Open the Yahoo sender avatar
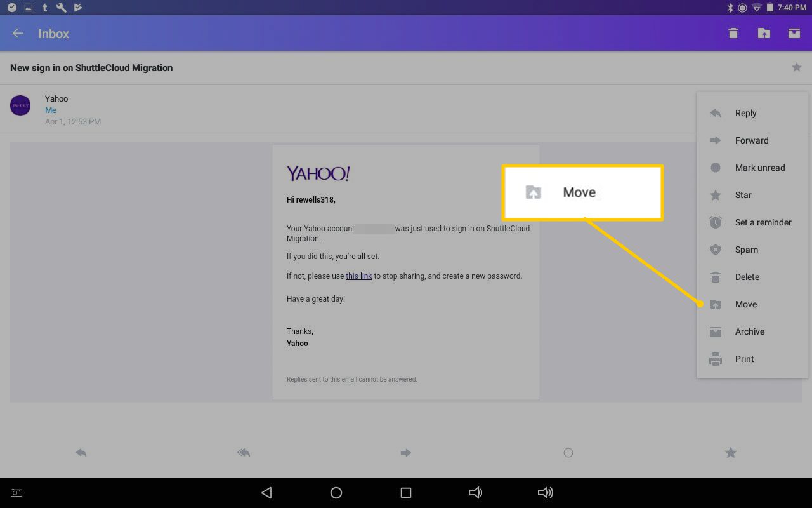This screenshot has height=508, width=812. pyautogui.click(x=20, y=105)
